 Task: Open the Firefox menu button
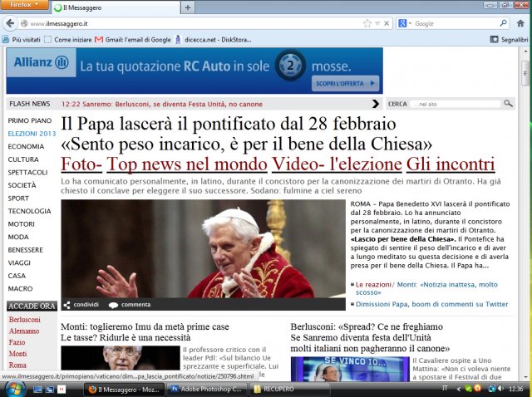pyautogui.click(x=24, y=5)
